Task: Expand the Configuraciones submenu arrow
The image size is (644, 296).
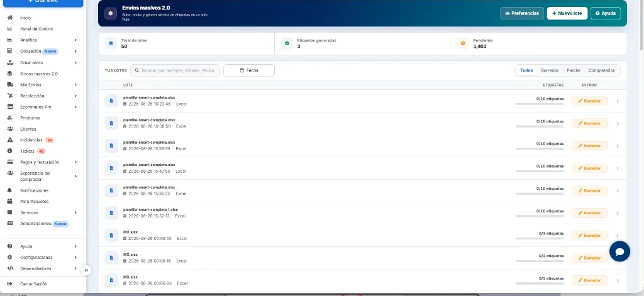Action: click(x=75, y=258)
